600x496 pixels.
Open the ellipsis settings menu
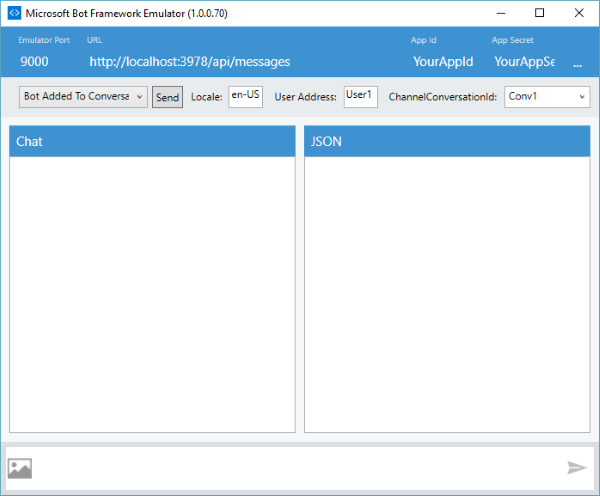[577, 65]
